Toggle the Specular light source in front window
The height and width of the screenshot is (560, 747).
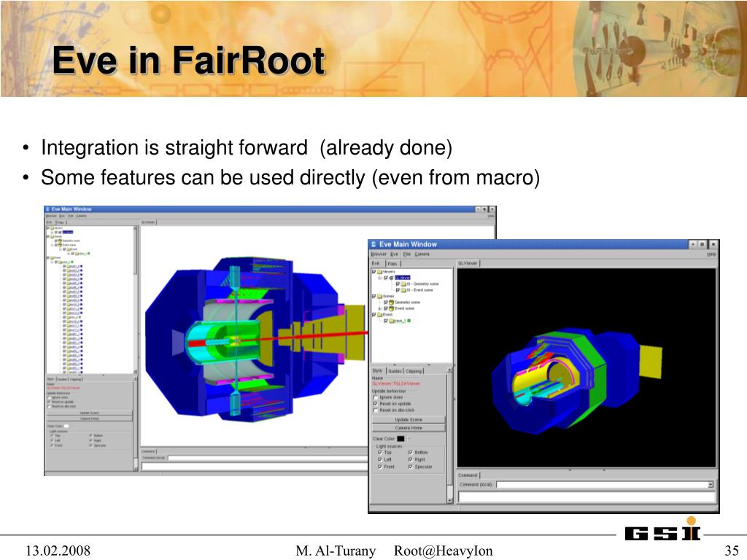coord(411,467)
